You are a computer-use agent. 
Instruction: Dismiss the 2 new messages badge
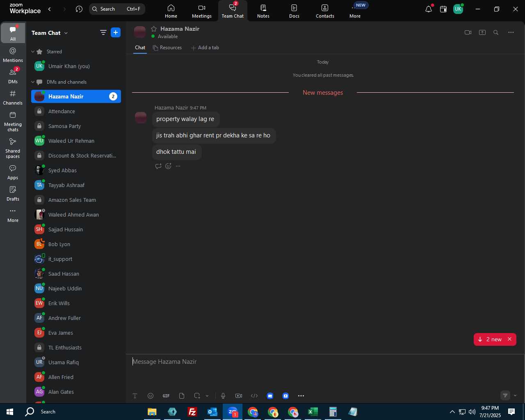[x=510, y=339]
